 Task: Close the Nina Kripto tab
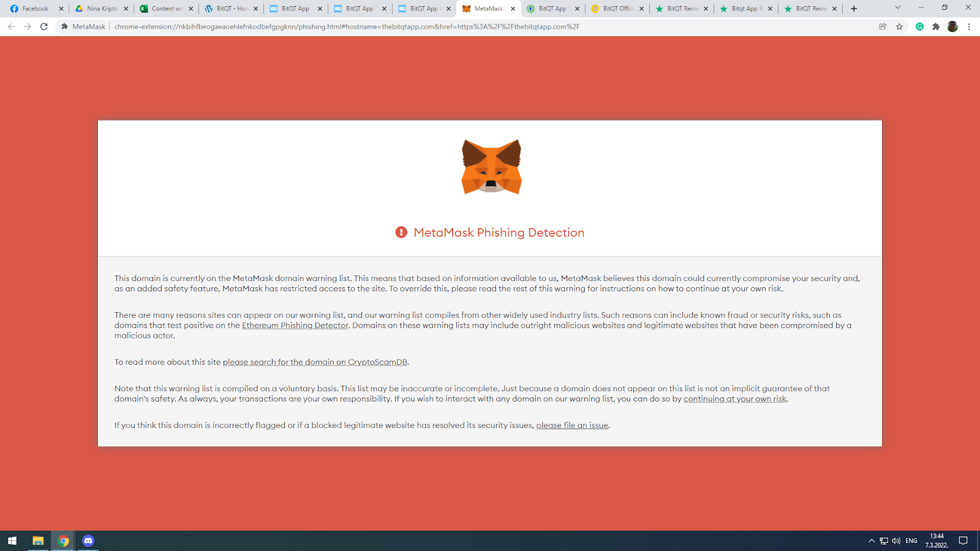point(126,9)
